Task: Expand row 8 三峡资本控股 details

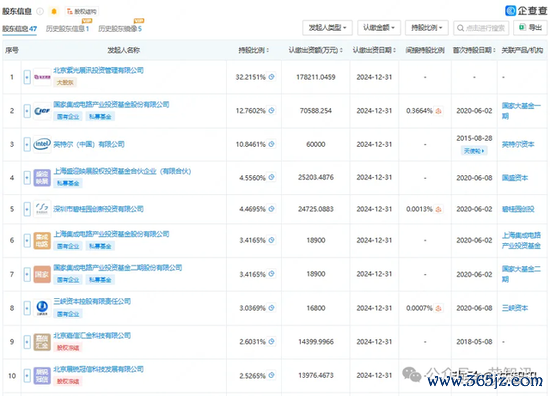Action: [x=27, y=308]
